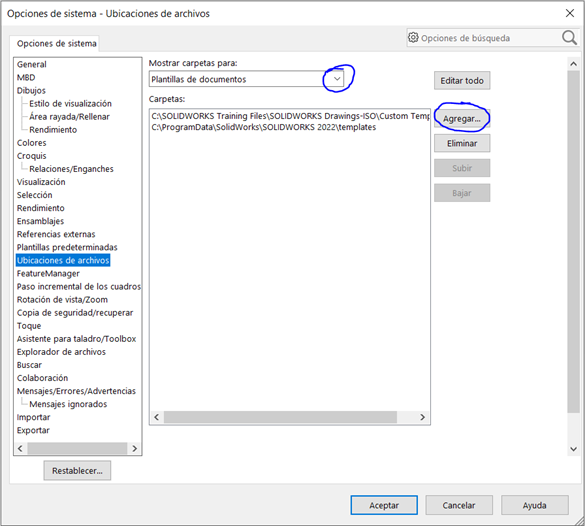Click the category tree left scroll arrow
Image resolution: width=585 pixels, height=526 pixels.
(x=21, y=448)
